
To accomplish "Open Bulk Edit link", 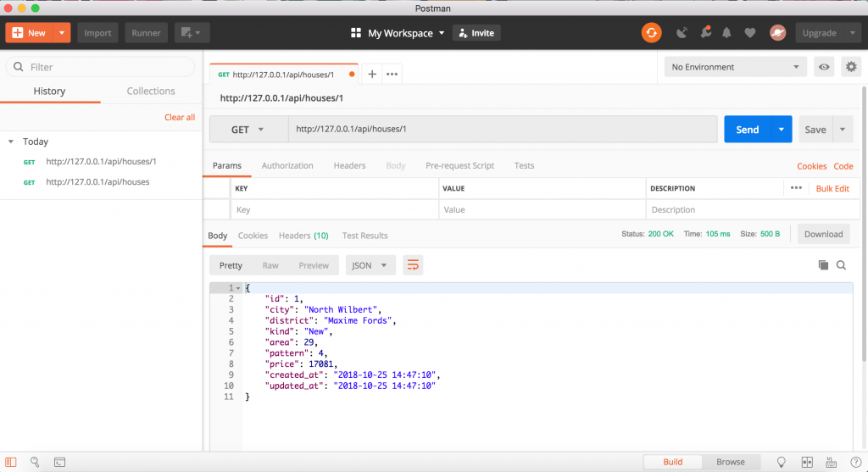I will click(832, 189).
